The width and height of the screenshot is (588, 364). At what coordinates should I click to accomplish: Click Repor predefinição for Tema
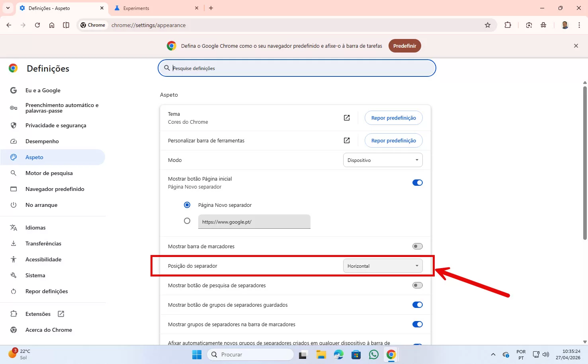point(393,118)
